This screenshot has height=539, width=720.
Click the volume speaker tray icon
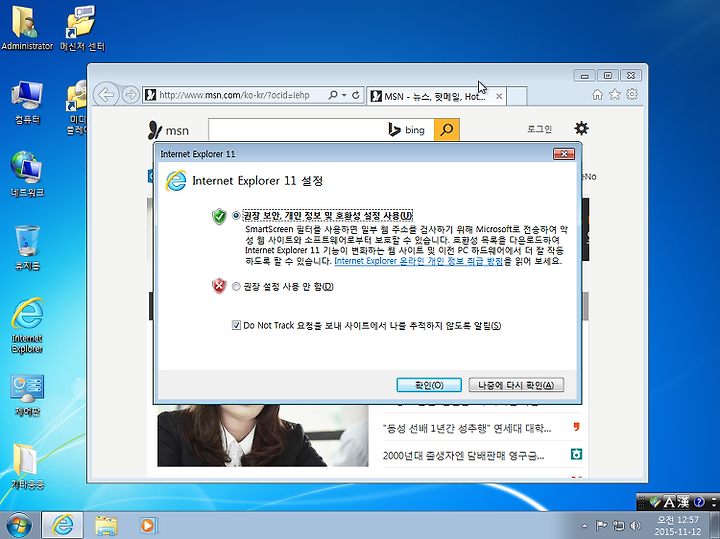tap(636, 525)
